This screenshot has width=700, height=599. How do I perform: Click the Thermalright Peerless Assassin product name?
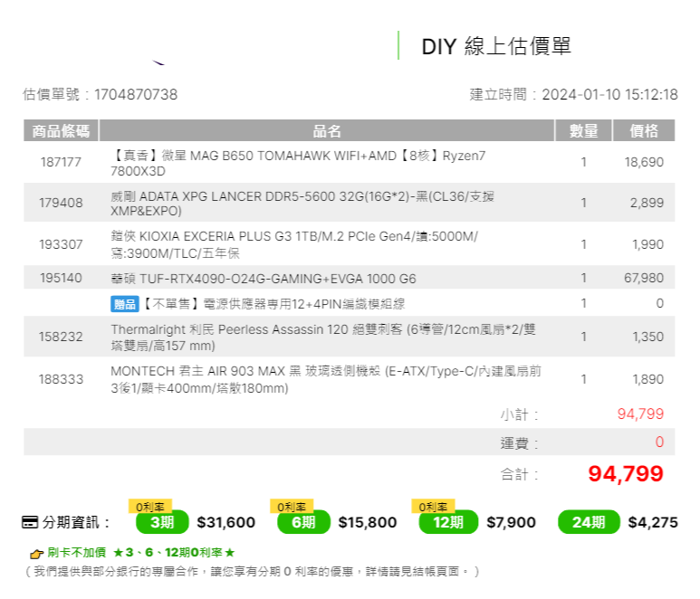[323, 338]
